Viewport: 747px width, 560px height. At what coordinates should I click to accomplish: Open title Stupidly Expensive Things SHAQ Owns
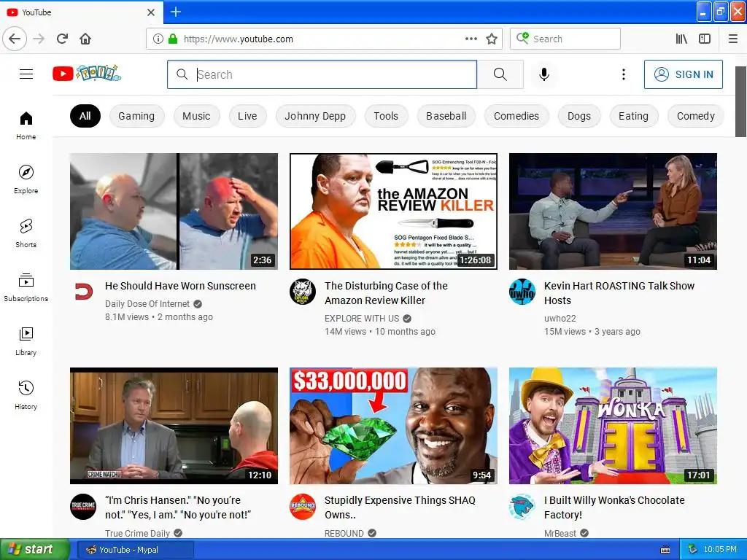pyautogui.click(x=400, y=507)
